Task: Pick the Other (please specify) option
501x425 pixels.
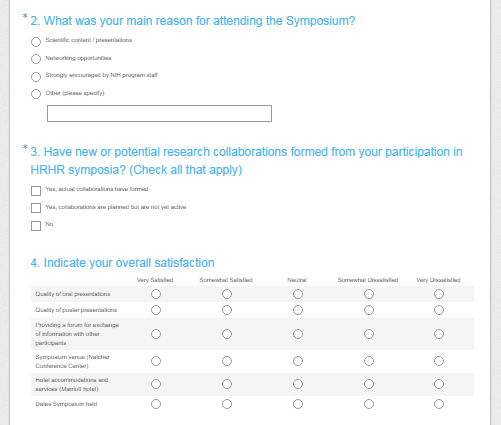Action: (x=36, y=94)
